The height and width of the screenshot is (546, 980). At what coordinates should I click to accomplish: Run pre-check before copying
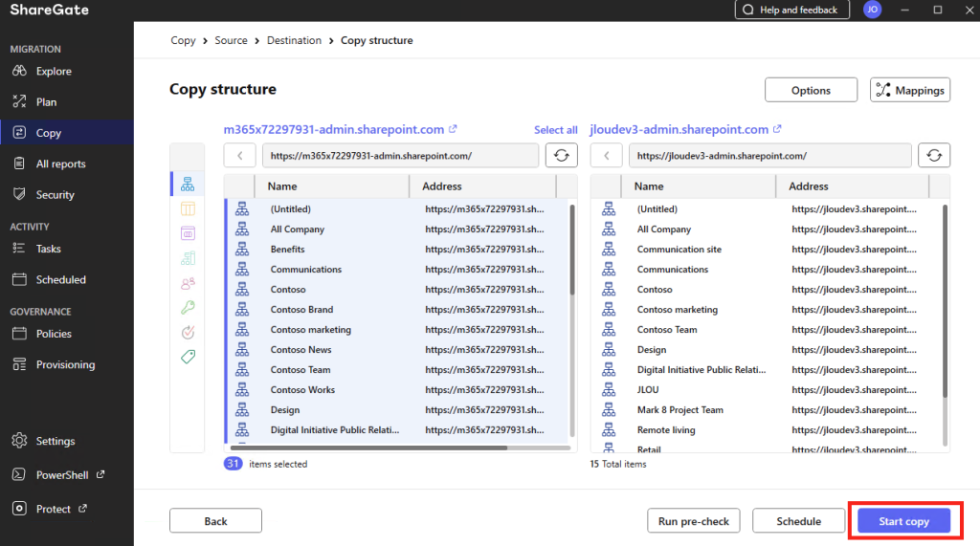click(693, 520)
